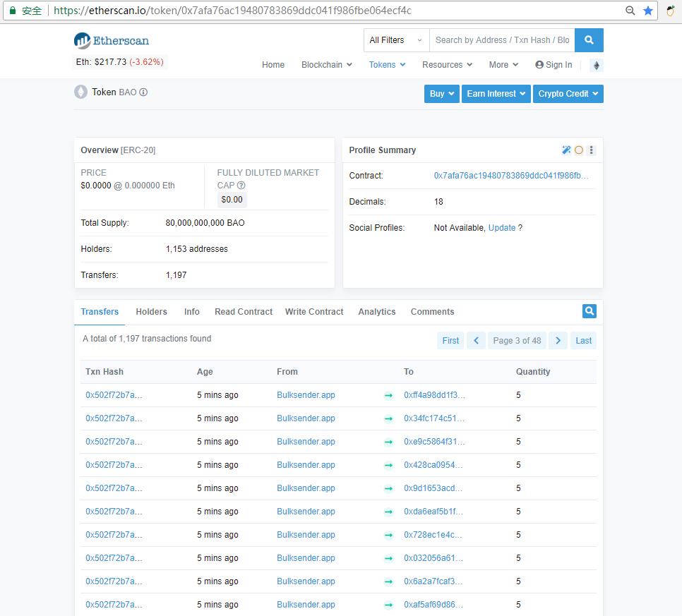
Task: Expand the More menu
Action: (503, 65)
